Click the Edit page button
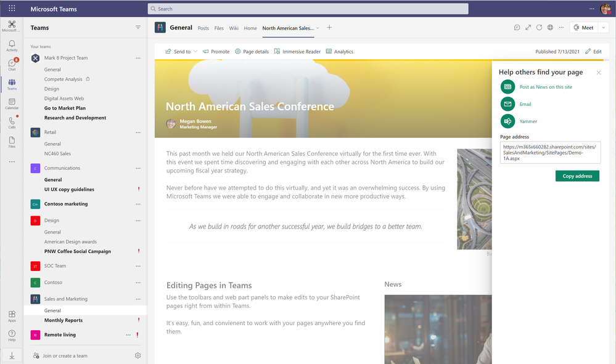 pos(593,51)
